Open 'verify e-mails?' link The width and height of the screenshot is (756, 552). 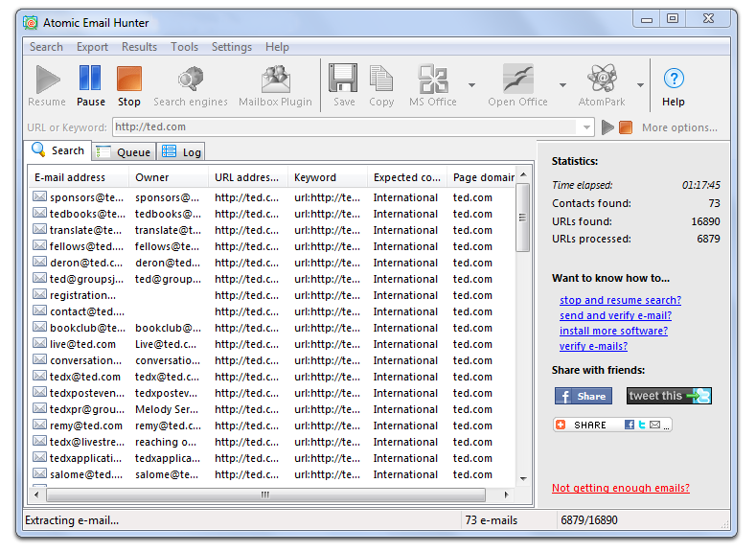coord(593,346)
